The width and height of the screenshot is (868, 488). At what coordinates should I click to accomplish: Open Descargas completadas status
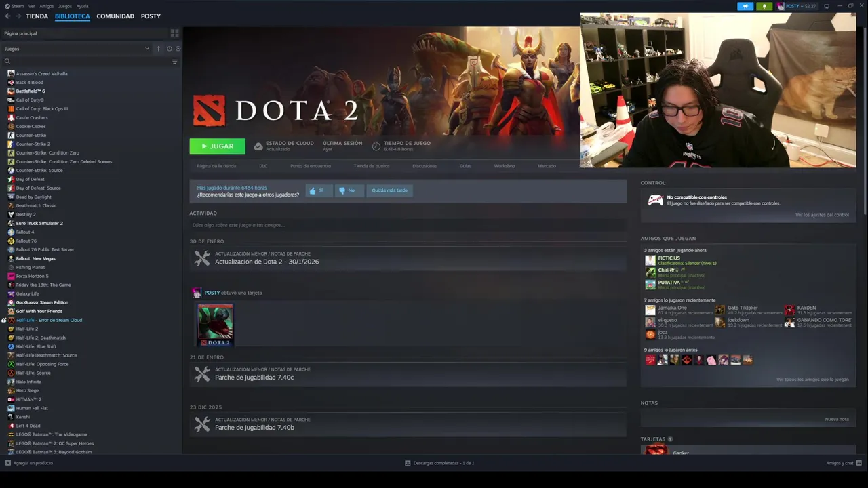click(439, 463)
